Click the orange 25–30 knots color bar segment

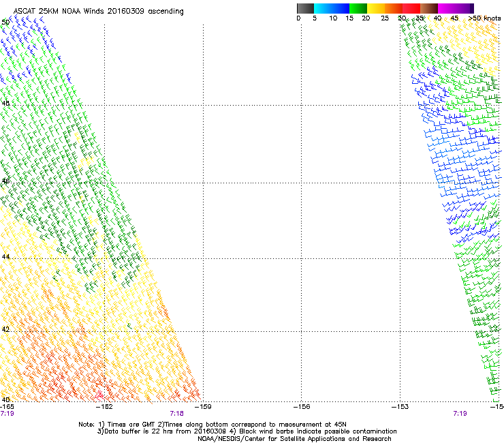[394, 8]
